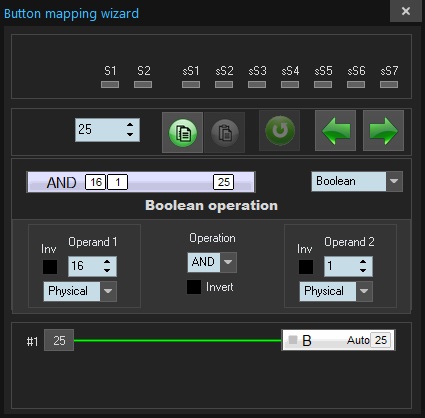Click the B Auto 25 output block
The height and width of the screenshot is (418, 425).
[x=339, y=340]
